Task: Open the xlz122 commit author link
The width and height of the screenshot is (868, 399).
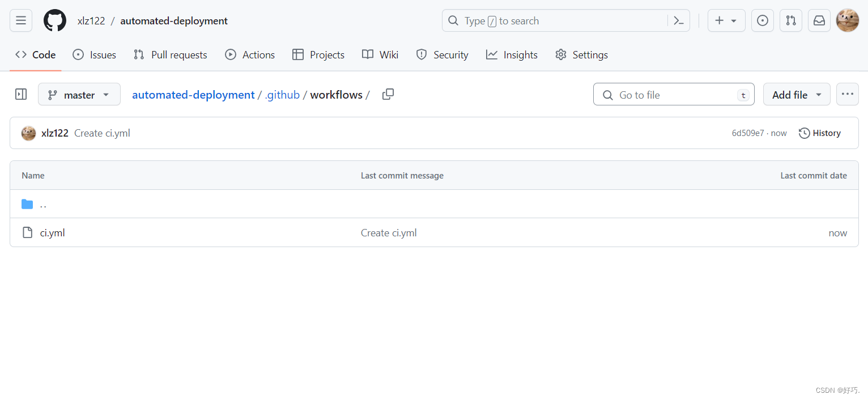Action: (x=55, y=133)
